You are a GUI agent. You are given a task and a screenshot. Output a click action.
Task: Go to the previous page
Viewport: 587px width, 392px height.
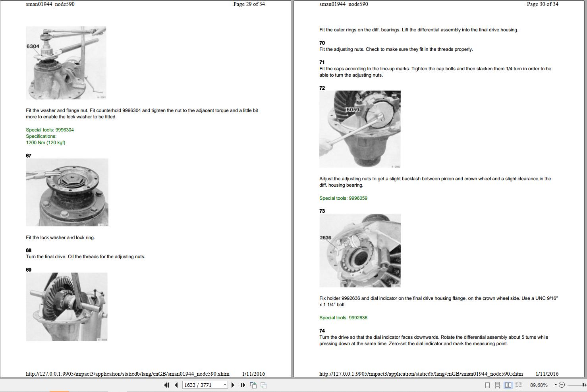pos(176,385)
